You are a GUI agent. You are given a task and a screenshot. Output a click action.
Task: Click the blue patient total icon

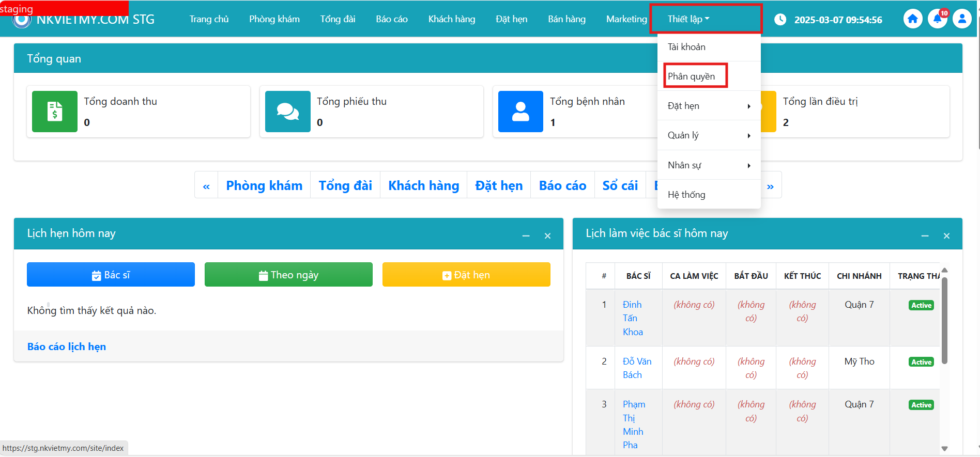pos(520,112)
